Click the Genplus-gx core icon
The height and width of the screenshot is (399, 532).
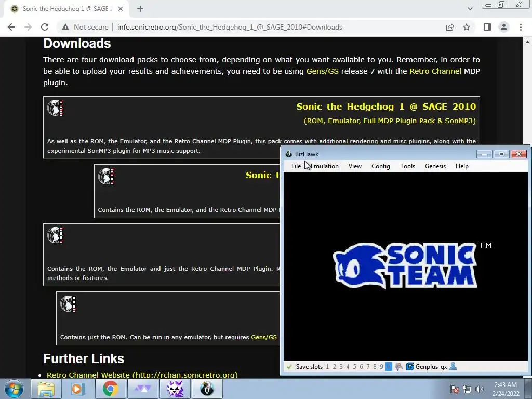(410, 367)
